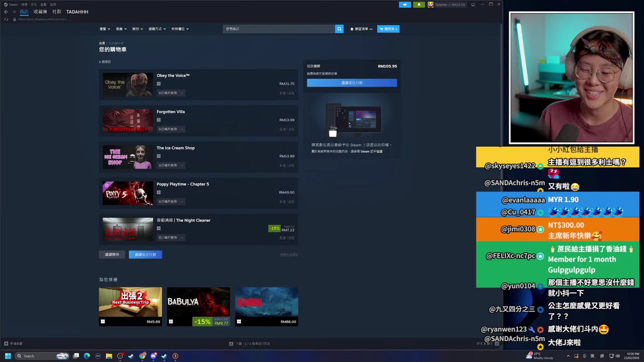Click the Steam forward navigation arrow
The image size is (644, 362).
pos(14,12)
